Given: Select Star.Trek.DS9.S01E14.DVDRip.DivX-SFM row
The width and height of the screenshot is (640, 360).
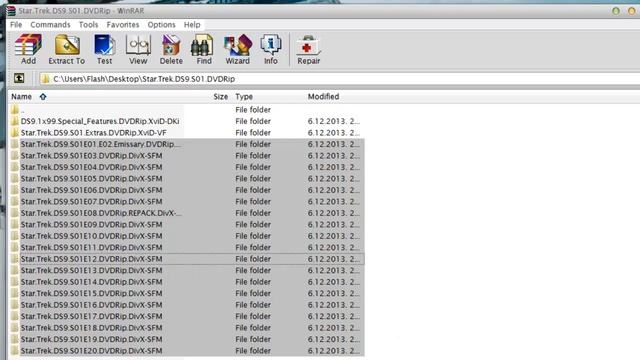Looking at the screenshot, I should pyautogui.click(x=186, y=282).
